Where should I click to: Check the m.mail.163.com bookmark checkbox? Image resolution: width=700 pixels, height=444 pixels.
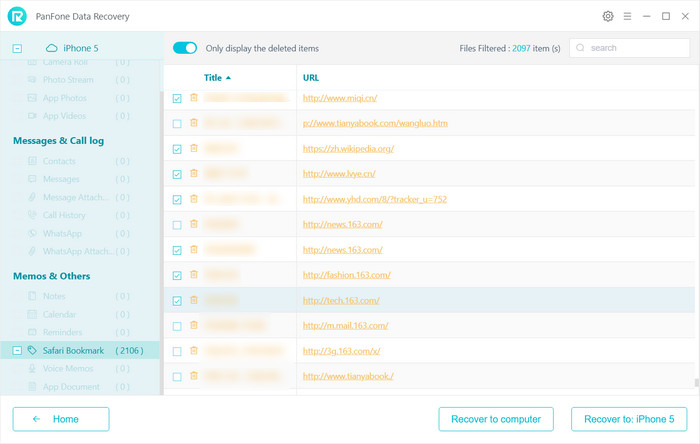tap(177, 326)
